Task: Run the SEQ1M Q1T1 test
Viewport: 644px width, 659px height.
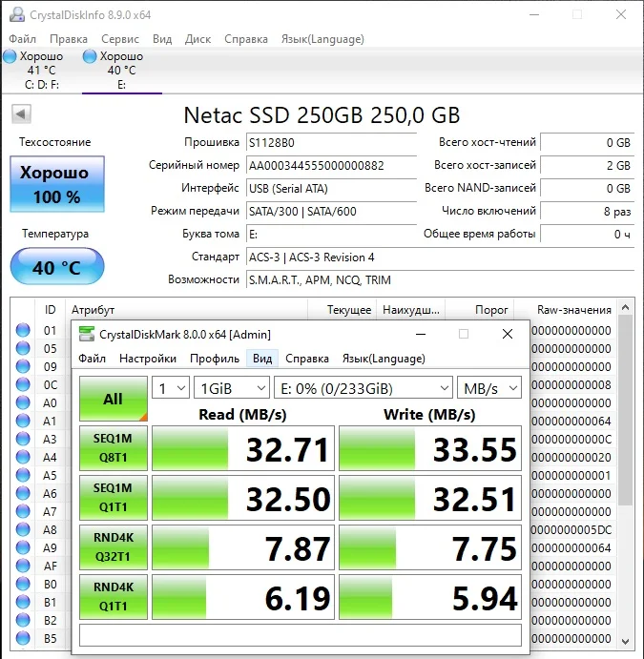Action: 114,498
